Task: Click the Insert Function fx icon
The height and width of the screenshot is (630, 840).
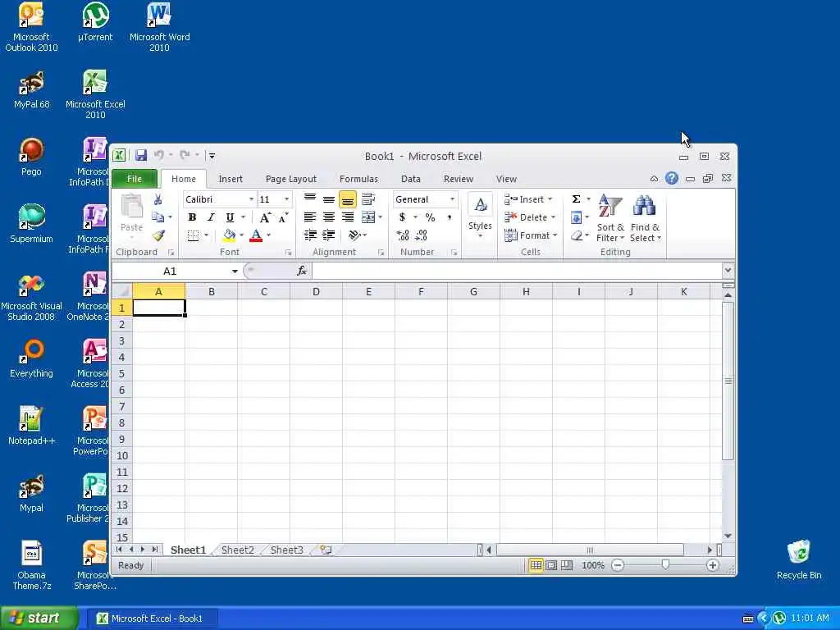Action: (302, 271)
